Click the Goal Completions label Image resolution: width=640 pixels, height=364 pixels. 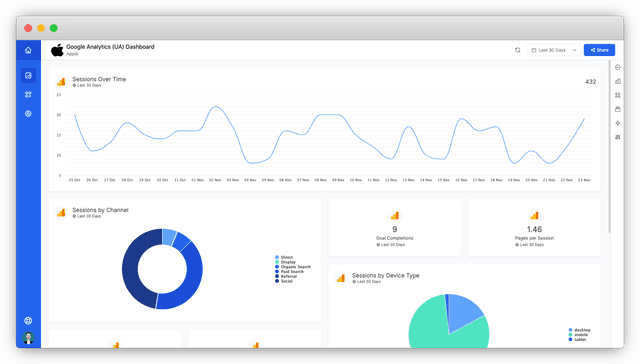pos(395,238)
